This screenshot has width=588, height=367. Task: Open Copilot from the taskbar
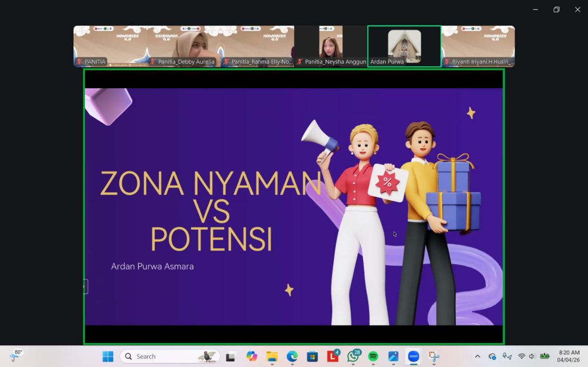[252, 357]
